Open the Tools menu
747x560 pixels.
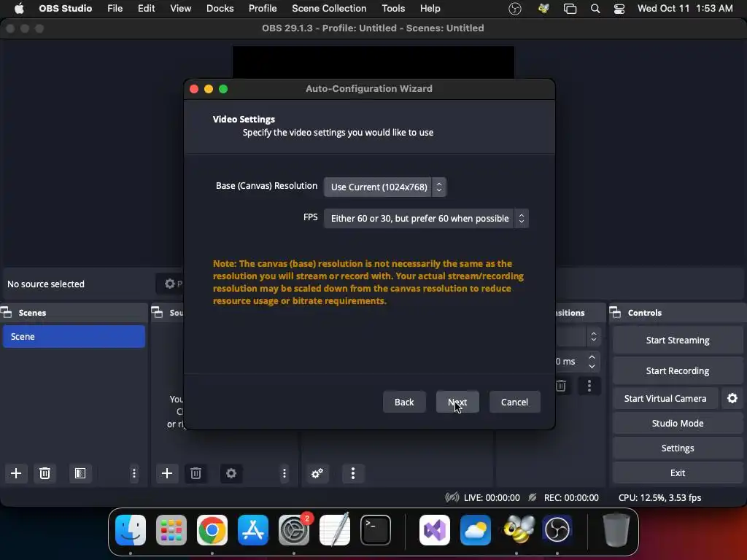393,9
